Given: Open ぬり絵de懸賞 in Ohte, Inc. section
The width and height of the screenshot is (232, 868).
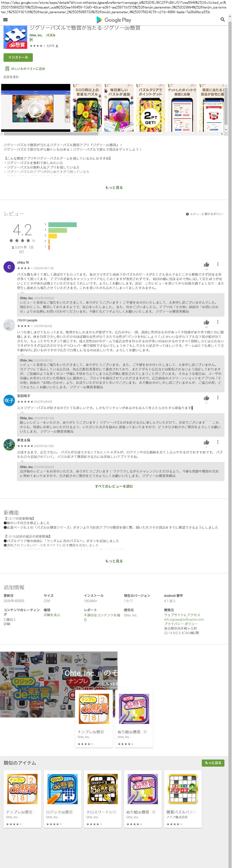Looking at the screenshot, I should (x=134, y=718).
